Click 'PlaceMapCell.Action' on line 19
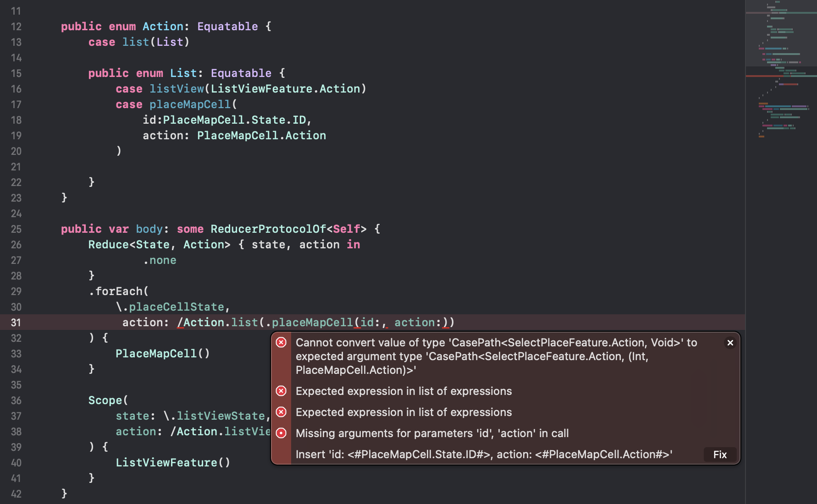 pos(261,136)
